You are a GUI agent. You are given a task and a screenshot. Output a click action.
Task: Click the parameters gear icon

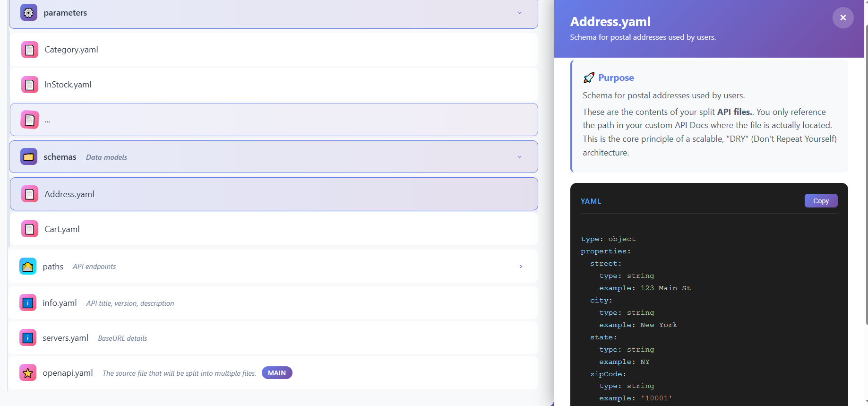point(29,13)
